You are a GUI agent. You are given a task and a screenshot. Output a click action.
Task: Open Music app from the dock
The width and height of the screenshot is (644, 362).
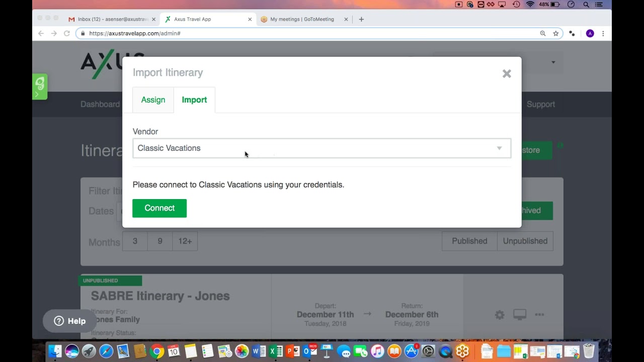coord(377,351)
